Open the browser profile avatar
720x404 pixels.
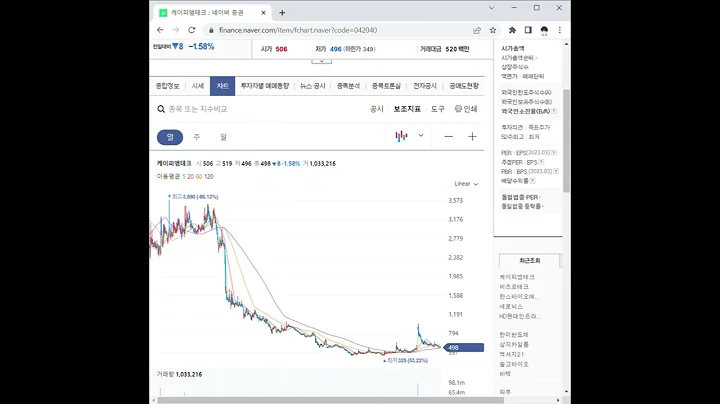544,30
